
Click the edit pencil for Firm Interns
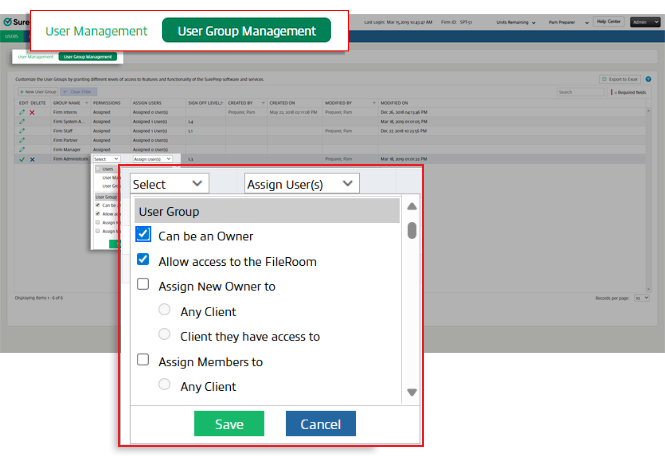point(22,112)
